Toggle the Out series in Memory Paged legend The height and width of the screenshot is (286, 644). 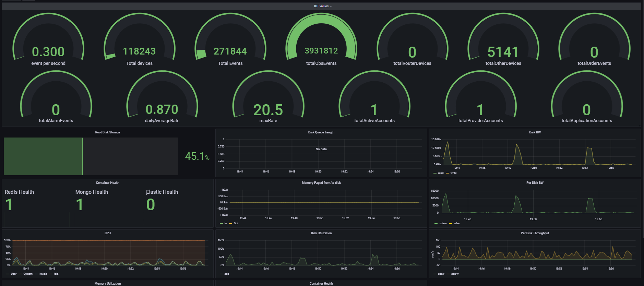point(236,224)
